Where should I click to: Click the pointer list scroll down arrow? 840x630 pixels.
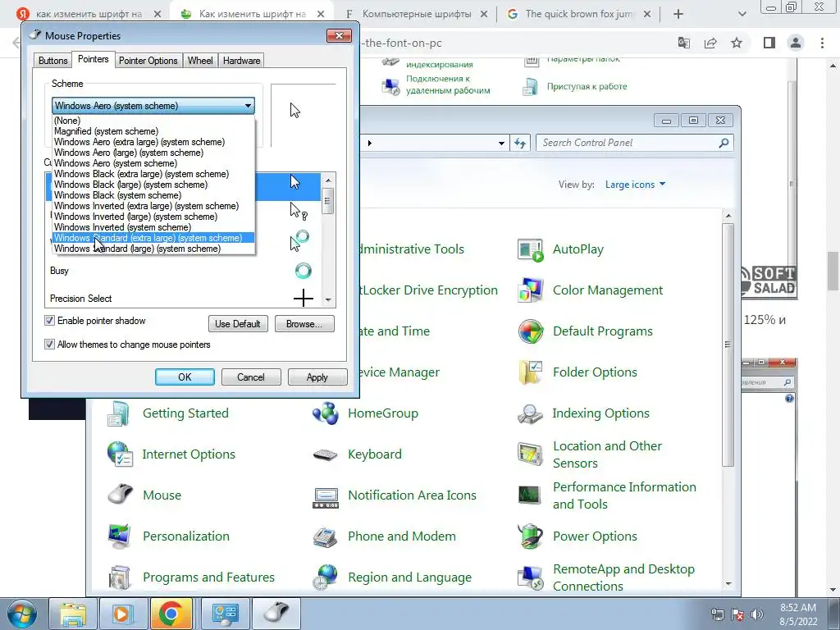pyautogui.click(x=328, y=300)
